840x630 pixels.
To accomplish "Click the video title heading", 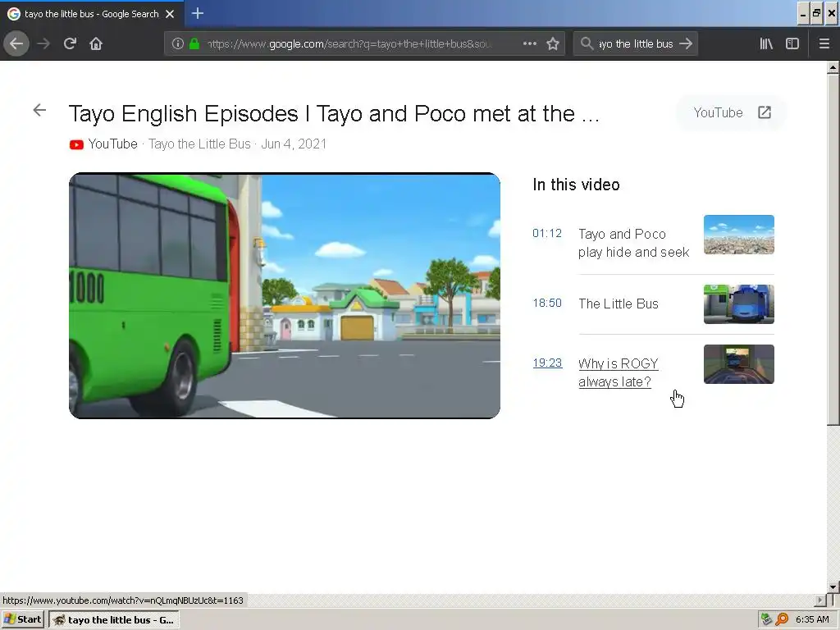I will pos(334,113).
